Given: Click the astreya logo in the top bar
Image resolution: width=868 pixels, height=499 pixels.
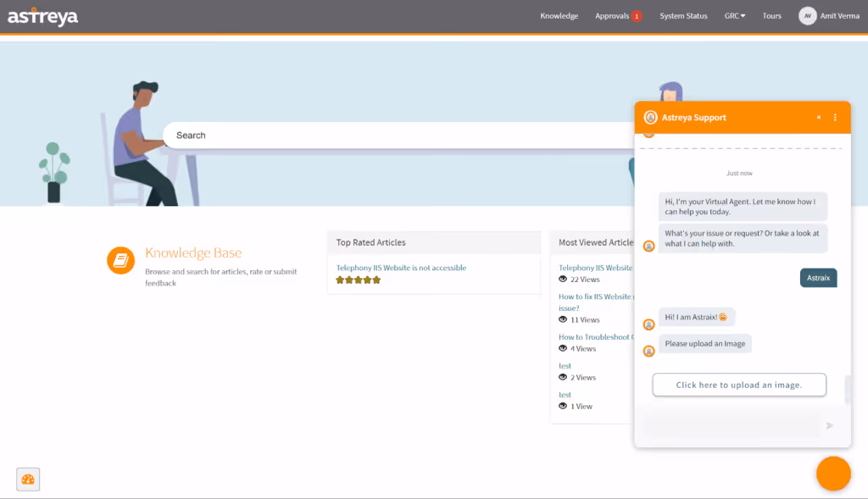Looking at the screenshot, I should (42, 15).
